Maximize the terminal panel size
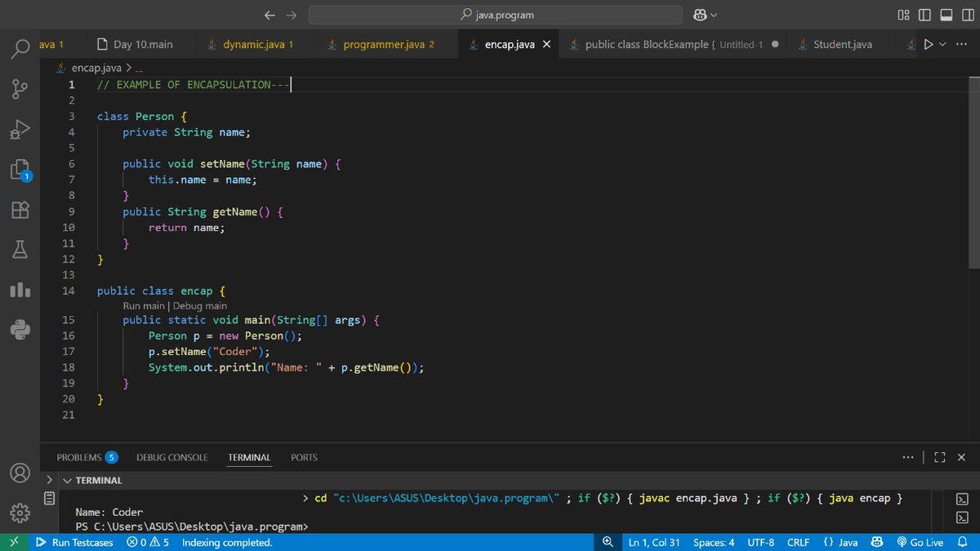The image size is (980, 551). point(938,457)
